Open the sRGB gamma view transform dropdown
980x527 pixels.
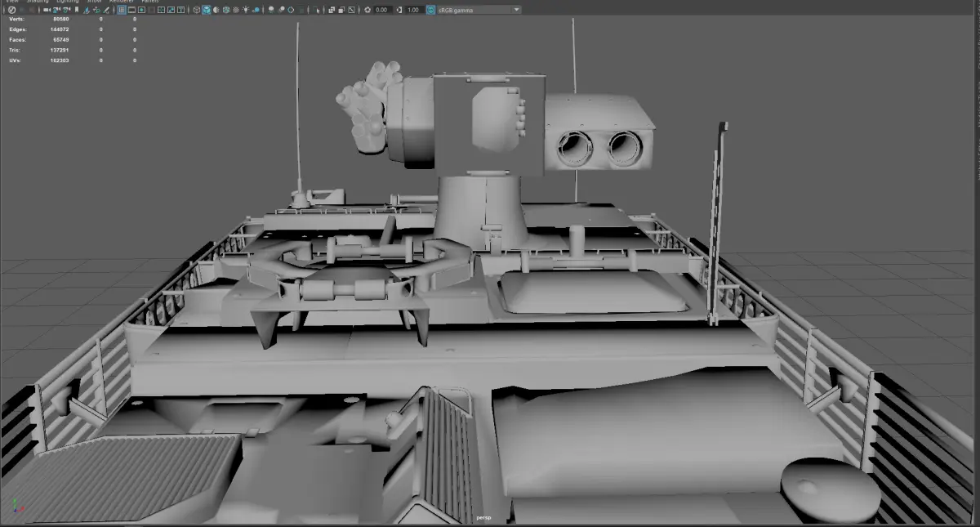pyautogui.click(x=479, y=10)
